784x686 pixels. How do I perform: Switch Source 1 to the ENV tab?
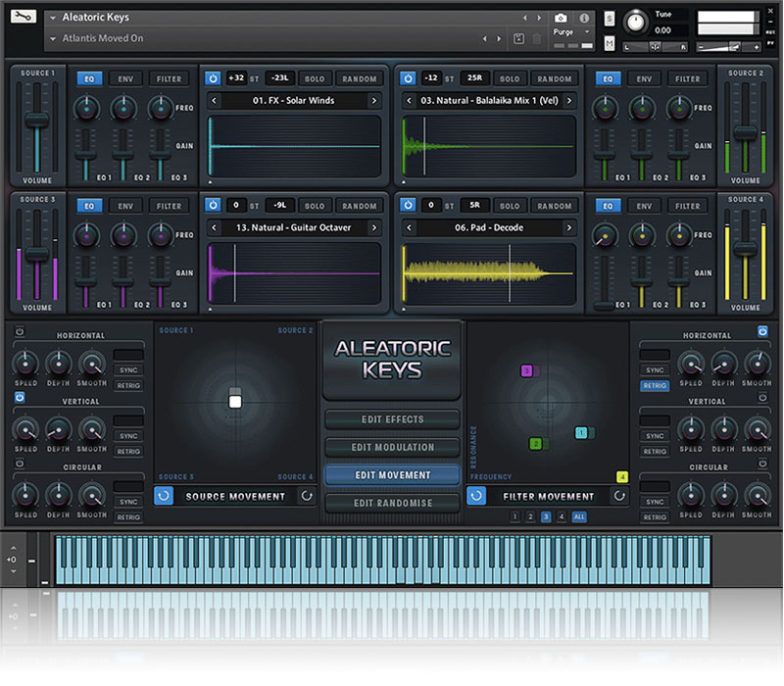tap(124, 78)
